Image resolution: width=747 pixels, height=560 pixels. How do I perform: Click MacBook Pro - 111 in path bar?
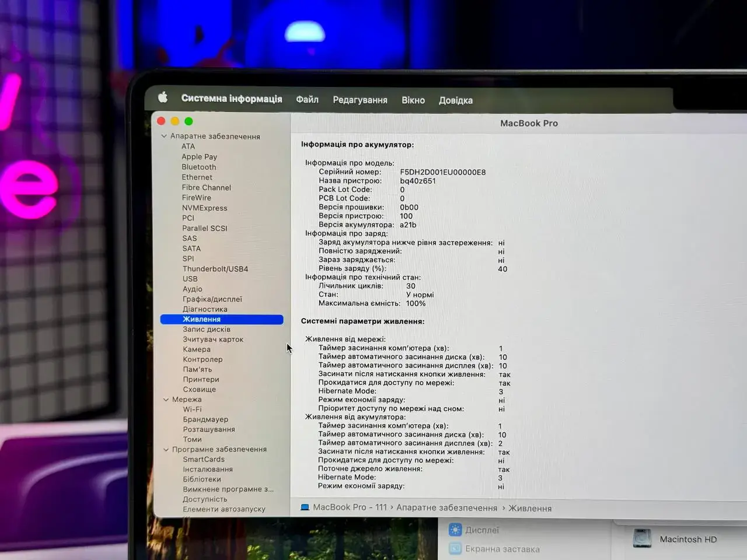[x=350, y=507]
